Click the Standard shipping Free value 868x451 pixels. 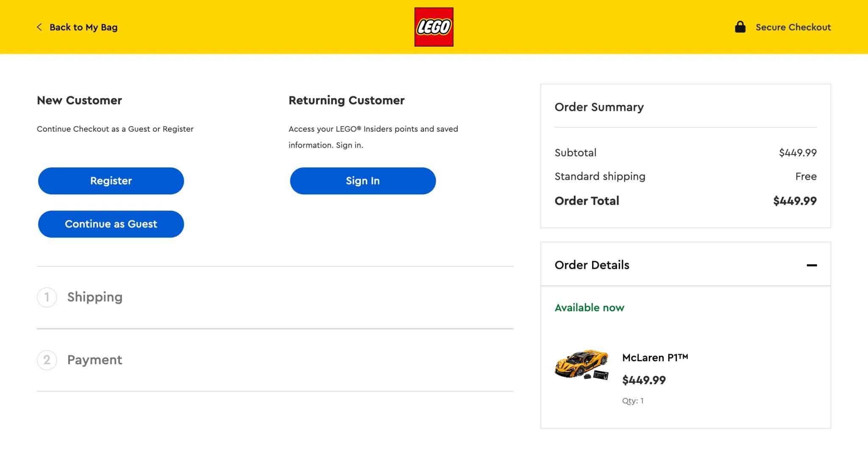806,176
